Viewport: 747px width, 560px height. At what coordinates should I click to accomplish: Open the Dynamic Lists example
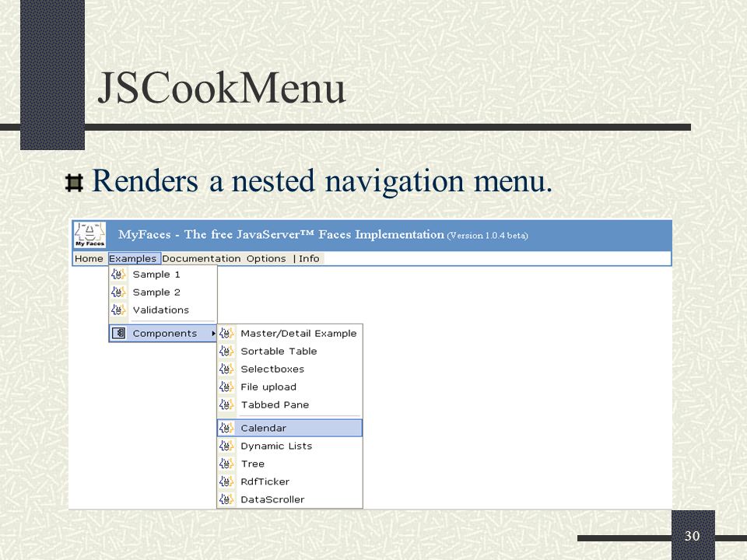(x=289, y=446)
